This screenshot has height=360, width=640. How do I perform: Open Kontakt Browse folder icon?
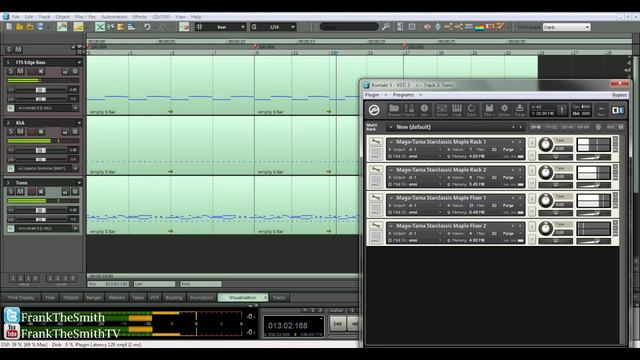394,110
